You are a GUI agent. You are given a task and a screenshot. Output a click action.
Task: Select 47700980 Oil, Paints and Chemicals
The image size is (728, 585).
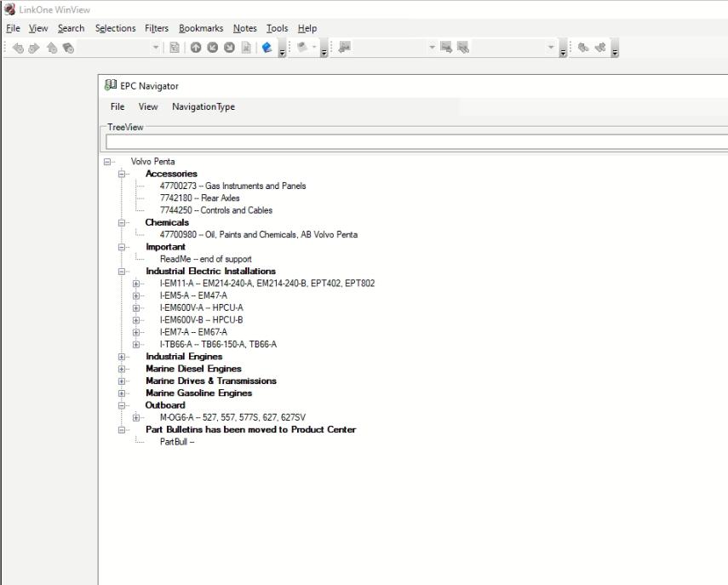click(x=258, y=235)
